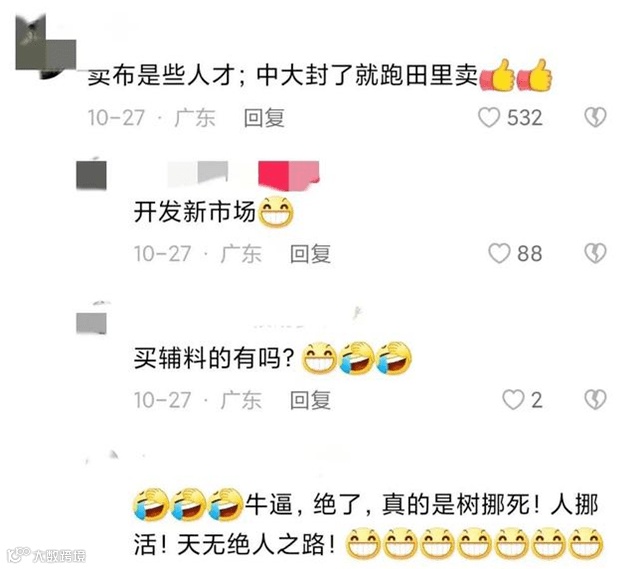The width and height of the screenshot is (643, 569).
Task: Tap the 532 like count
Action: pos(525,118)
